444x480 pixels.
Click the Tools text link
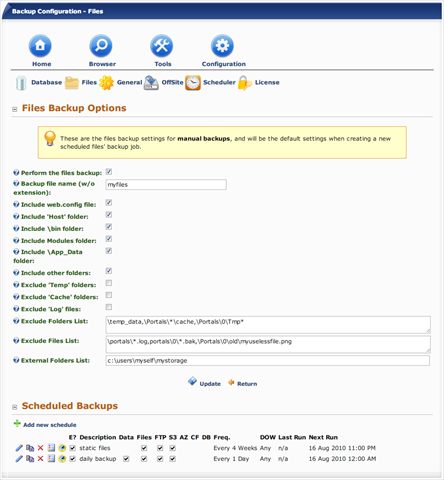(163, 64)
